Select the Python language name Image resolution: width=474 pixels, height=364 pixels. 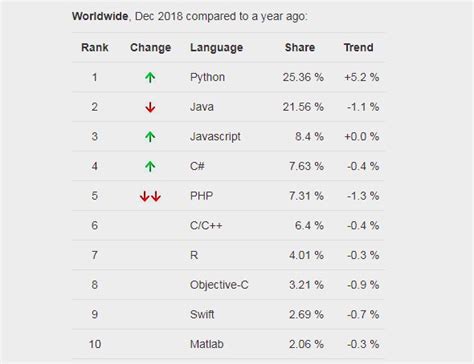tap(207, 77)
